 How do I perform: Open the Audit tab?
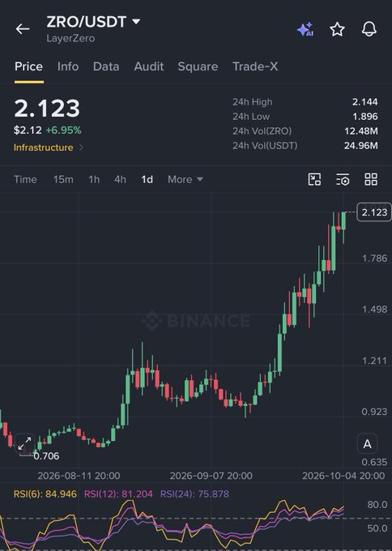(149, 66)
